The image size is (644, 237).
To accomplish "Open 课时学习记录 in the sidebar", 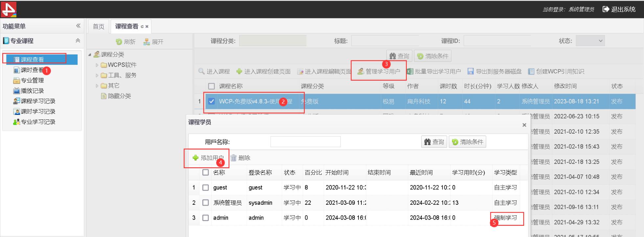I will tap(34, 111).
